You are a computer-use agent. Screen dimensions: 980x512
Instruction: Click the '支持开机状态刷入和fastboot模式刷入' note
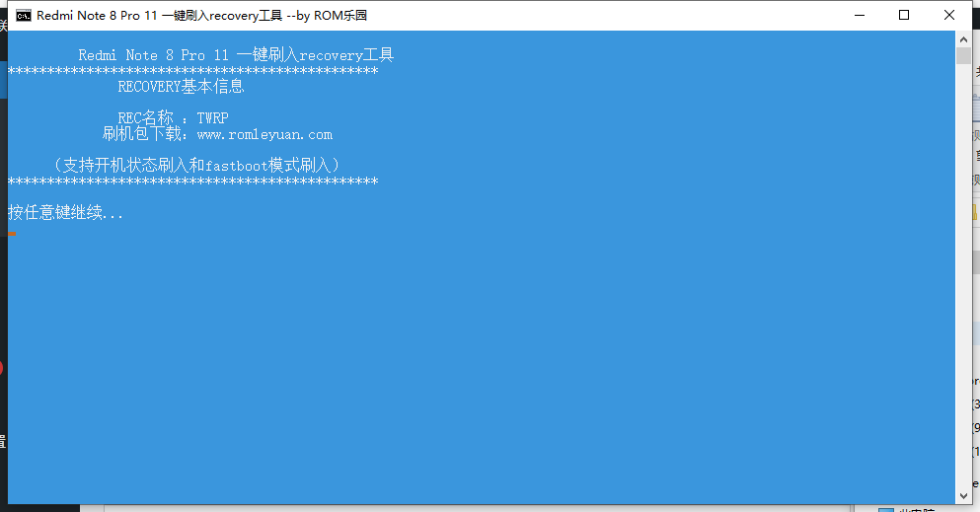pos(196,165)
